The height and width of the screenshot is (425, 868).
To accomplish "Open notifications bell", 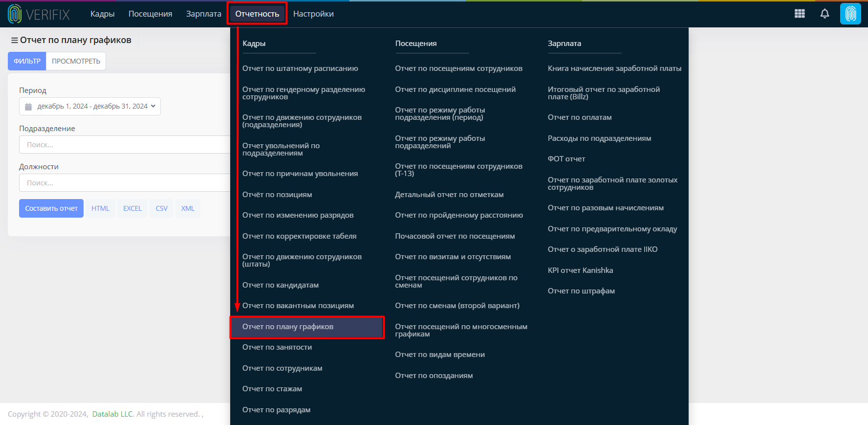I will pyautogui.click(x=825, y=14).
